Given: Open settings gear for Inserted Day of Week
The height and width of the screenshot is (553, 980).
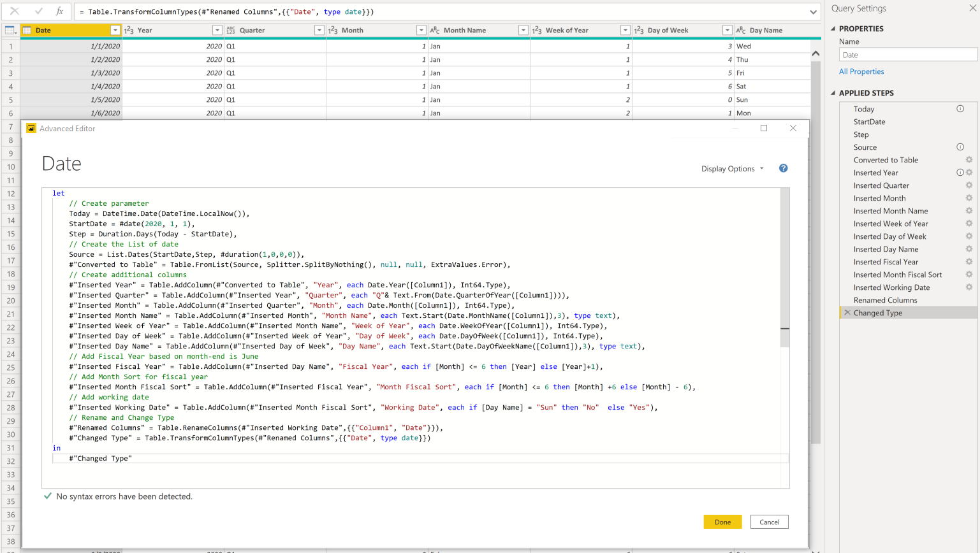Looking at the screenshot, I should (969, 236).
